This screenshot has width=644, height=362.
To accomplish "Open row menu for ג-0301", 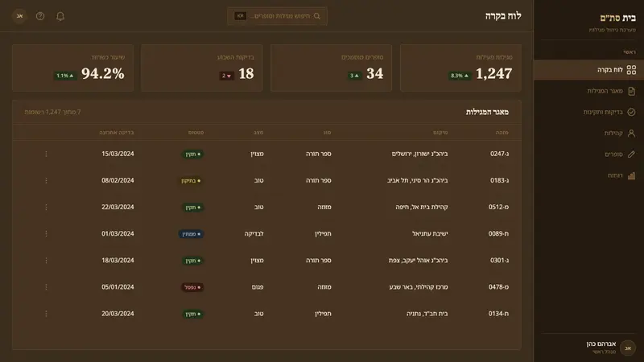I will 46,261.
